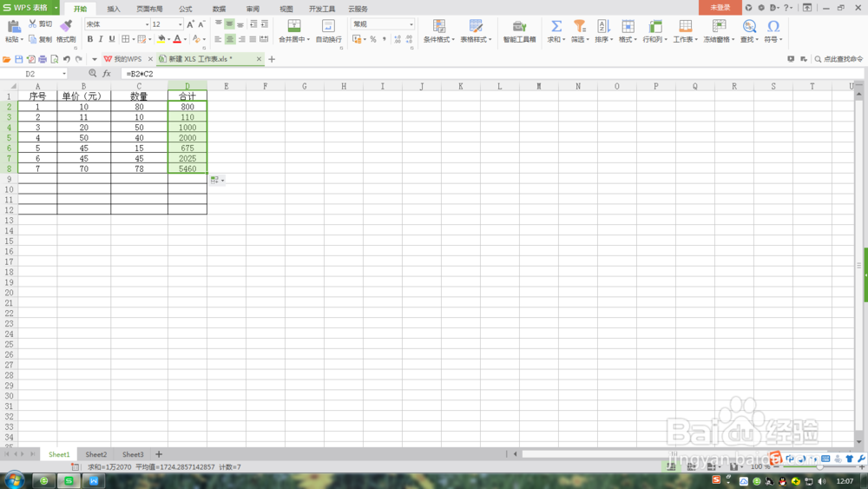The image size is (868, 489).
Task: Apply yellow fill color to cells
Action: 161,39
